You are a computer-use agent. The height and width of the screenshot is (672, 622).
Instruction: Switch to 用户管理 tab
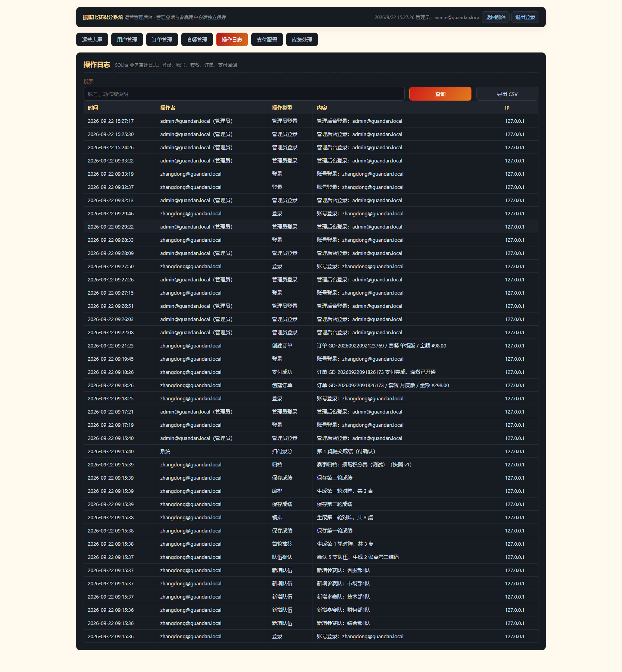[127, 40]
